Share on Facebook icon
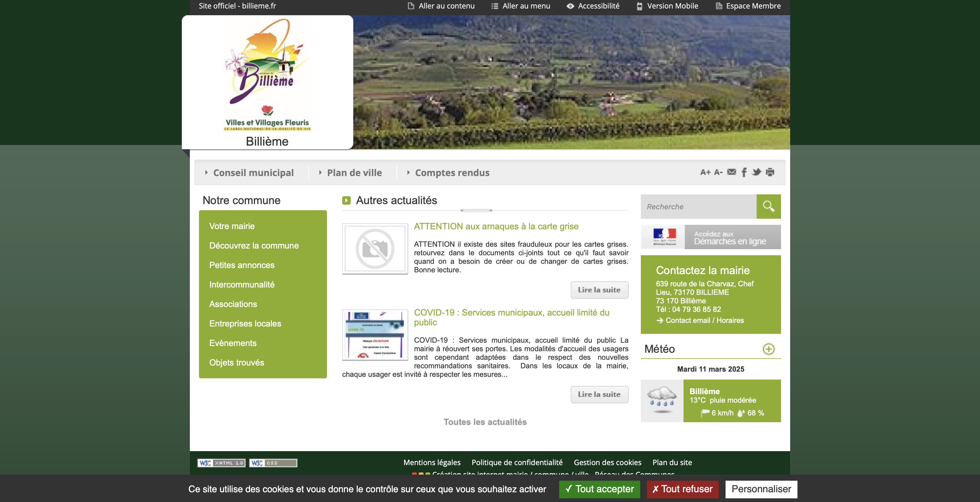The height and width of the screenshot is (502, 980). click(x=744, y=172)
